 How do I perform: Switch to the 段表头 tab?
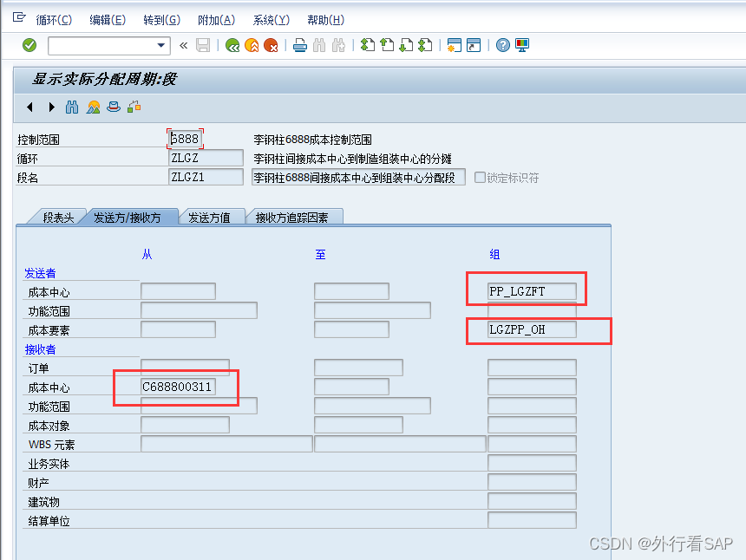pos(58,218)
